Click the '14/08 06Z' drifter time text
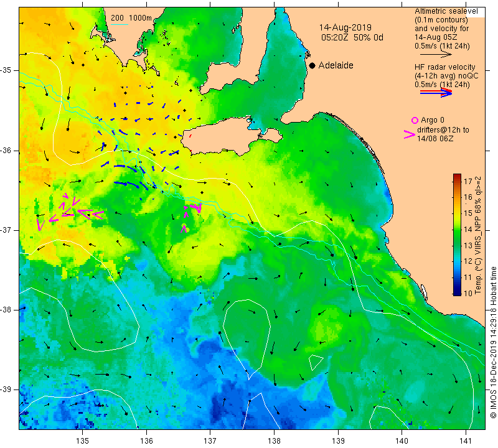Screen dimensions: 498x448 (x=435, y=139)
